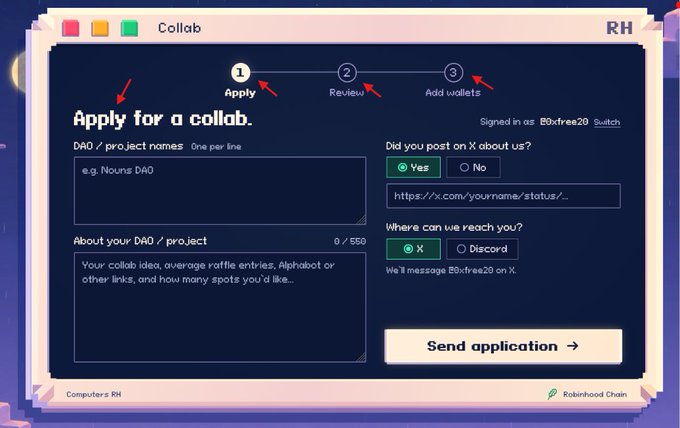Click the RH logo in title bar

619,28
